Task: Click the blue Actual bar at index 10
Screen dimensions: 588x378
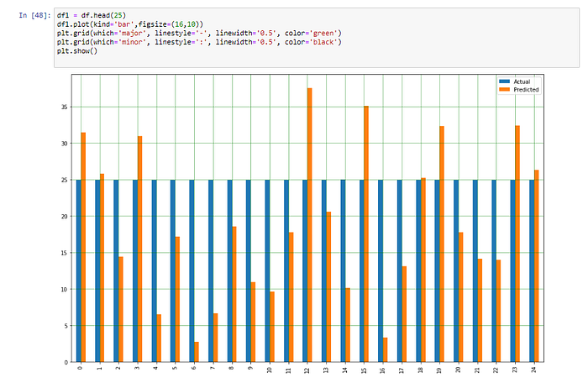Action: (x=267, y=270)
